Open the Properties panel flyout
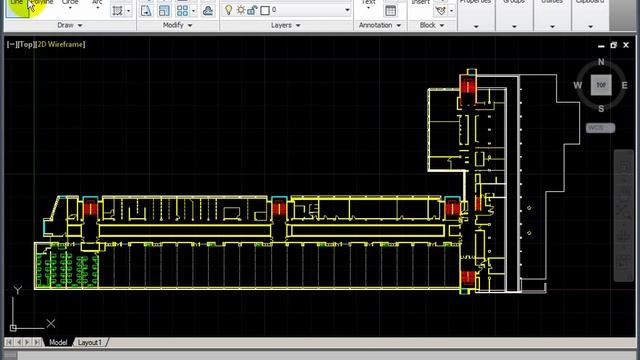This screenshot has height=360, width=640. coord(476,27)
